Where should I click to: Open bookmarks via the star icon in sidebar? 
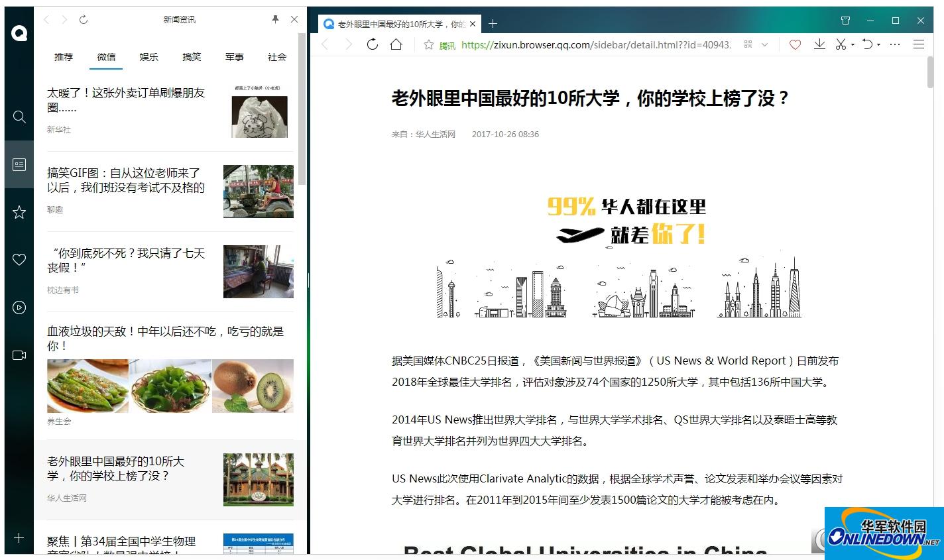(x=19, y=212)
